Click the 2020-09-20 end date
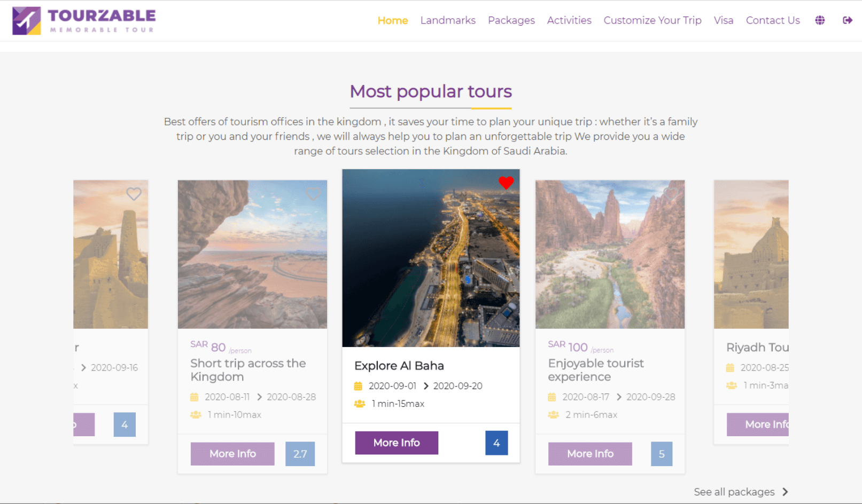This screenshot has height=504, width=862. (457, 386)
